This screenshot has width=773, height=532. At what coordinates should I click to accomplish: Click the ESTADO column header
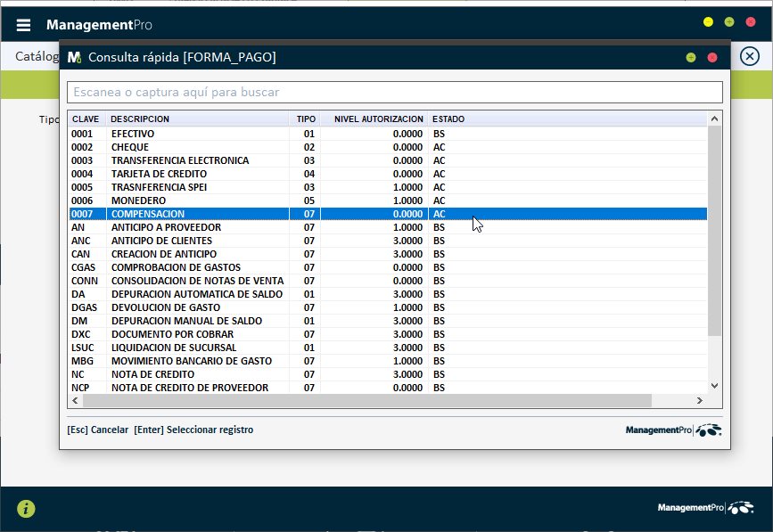coord(448,119)
